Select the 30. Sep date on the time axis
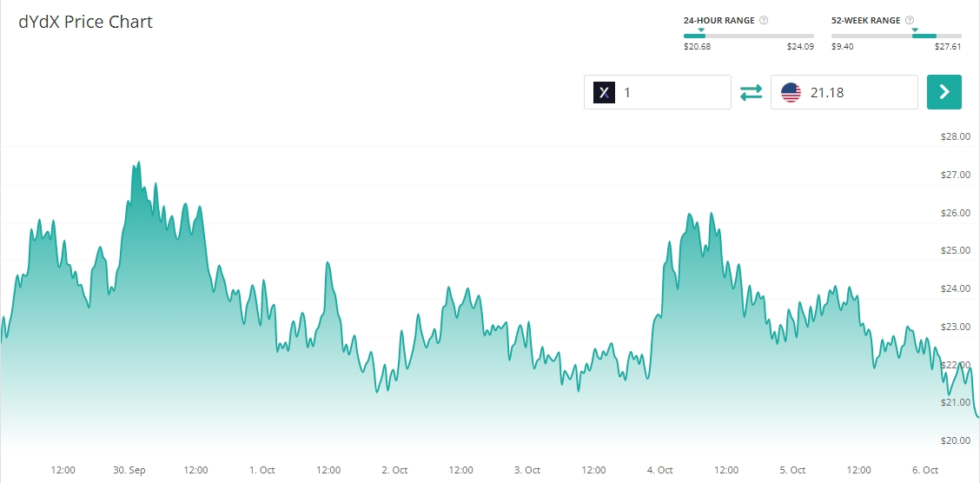 (x=129, y=470)
